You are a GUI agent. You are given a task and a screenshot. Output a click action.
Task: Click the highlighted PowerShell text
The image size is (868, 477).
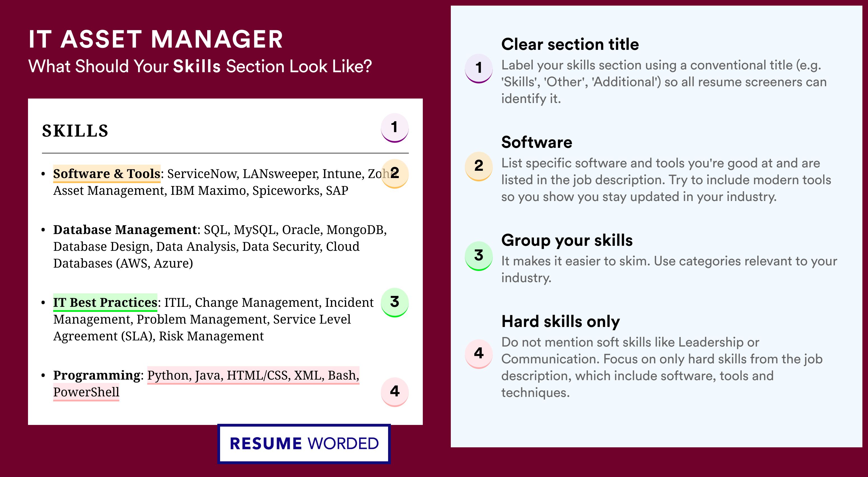(x=86, y=392)
